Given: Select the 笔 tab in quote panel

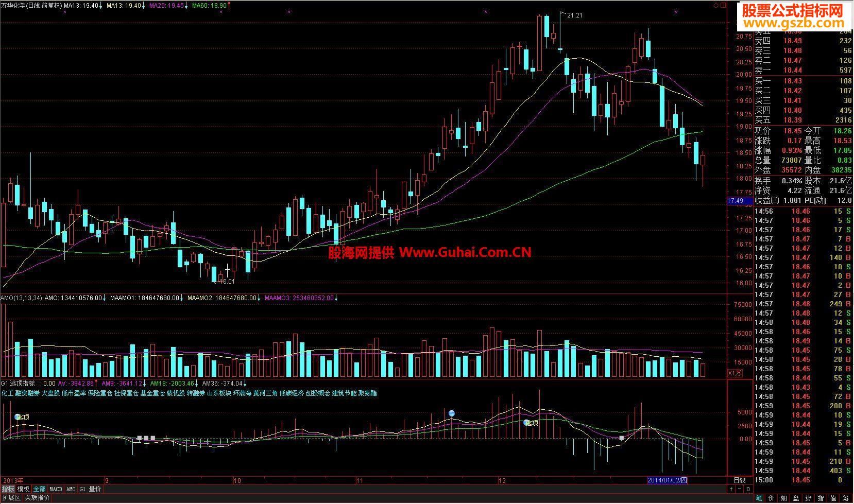Looking at the screenshot, I should coord(759,498).
